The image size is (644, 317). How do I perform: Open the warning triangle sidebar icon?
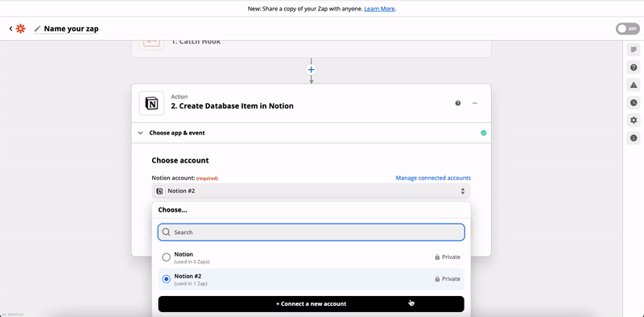pos(634,85)
